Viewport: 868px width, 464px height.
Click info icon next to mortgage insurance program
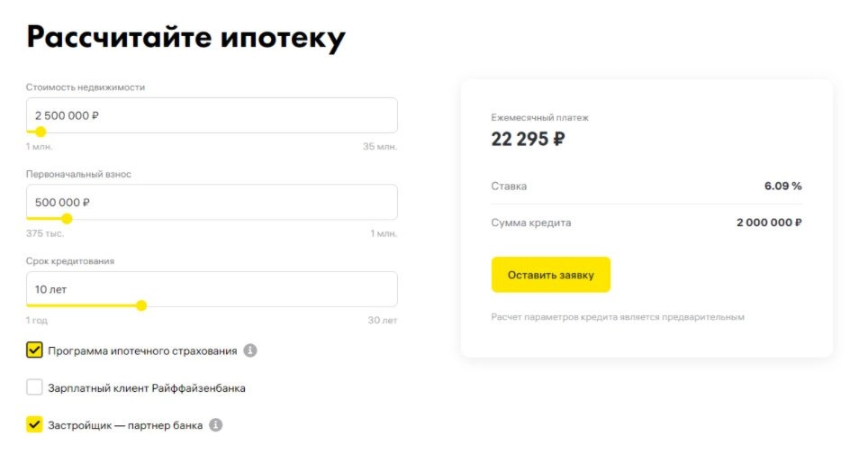[250, 350]
